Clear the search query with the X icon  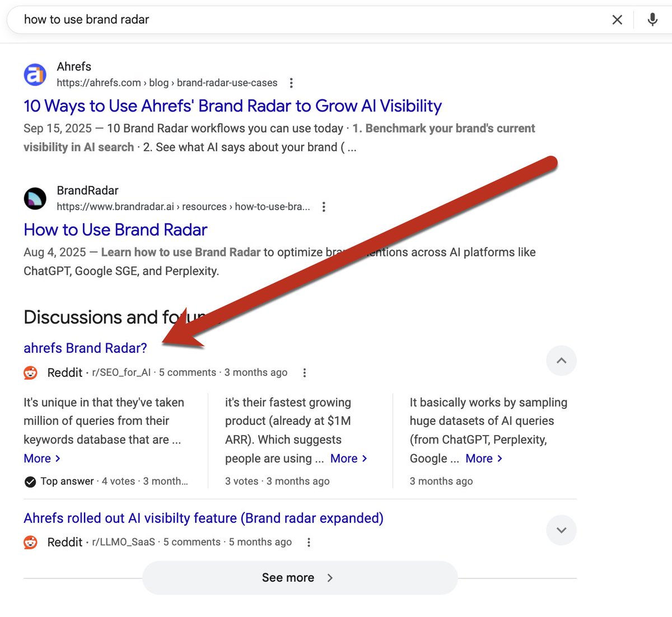coord(617,20)
